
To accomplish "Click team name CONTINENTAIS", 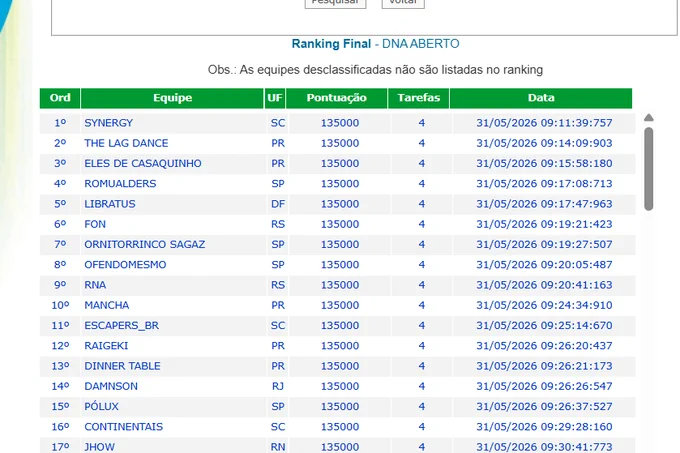I will point(124,427).
